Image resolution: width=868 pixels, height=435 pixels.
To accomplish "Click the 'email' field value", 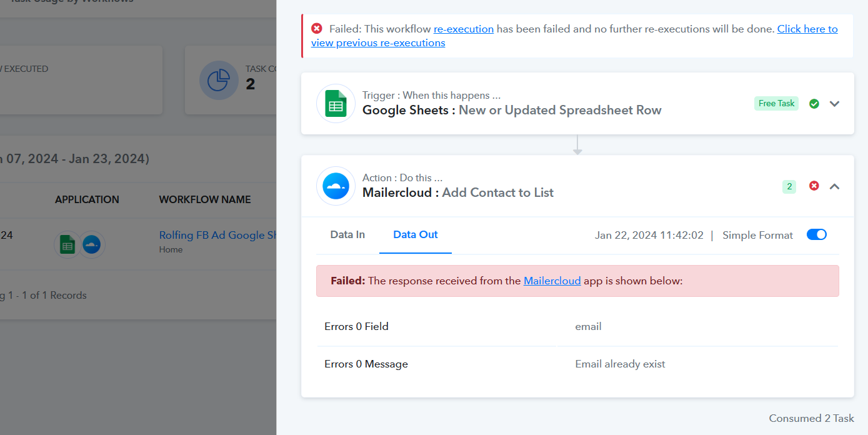I will click(x=588, y=326).
